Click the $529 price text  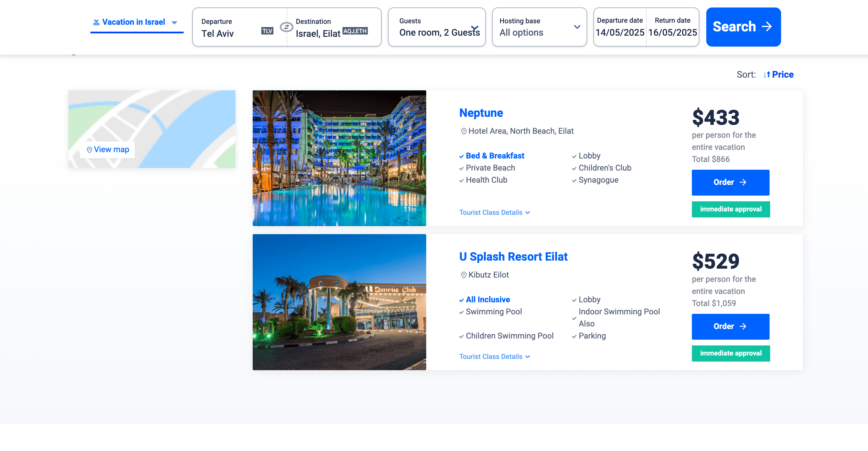pos(715,261)
